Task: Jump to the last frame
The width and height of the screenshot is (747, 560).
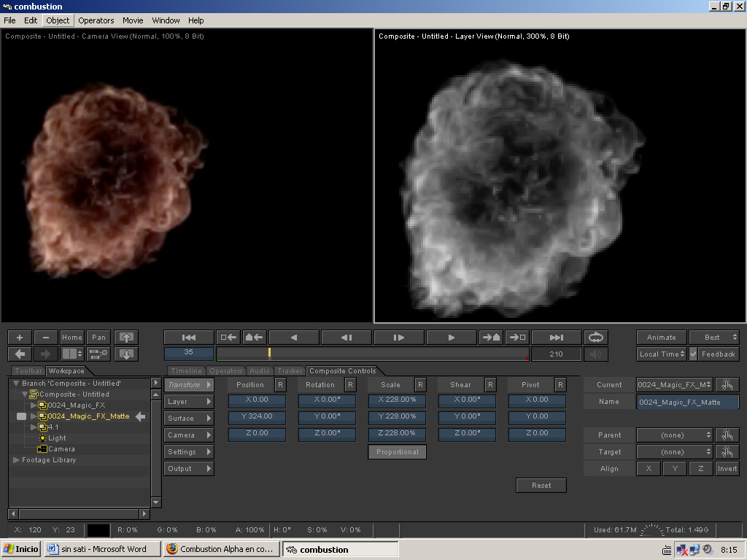Action: point(557,338)
